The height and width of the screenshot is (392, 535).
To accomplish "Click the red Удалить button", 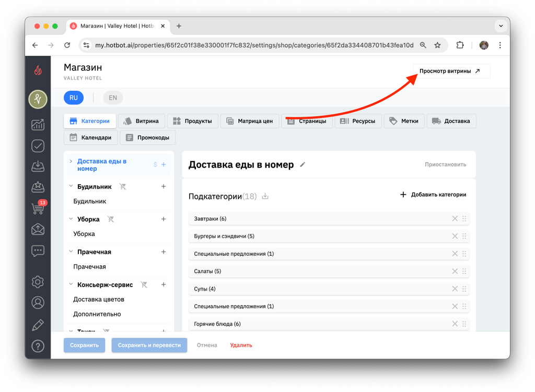I will [241, 346].
